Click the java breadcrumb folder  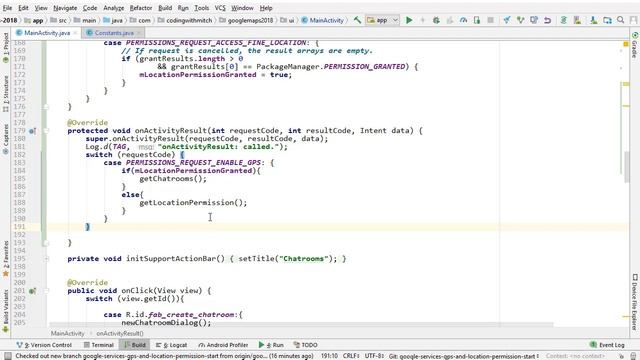coord(113,20)
